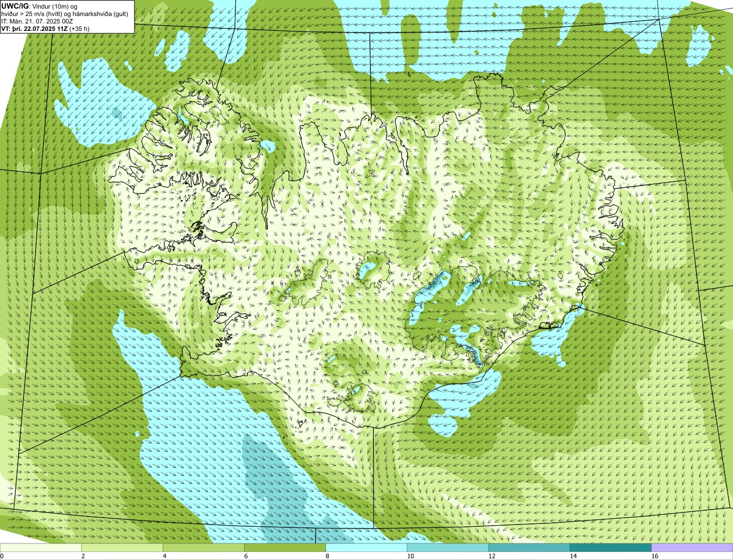Click the 10–12 m/s turquoise legend swatch
733x560 pixels.
click(448, 547)
